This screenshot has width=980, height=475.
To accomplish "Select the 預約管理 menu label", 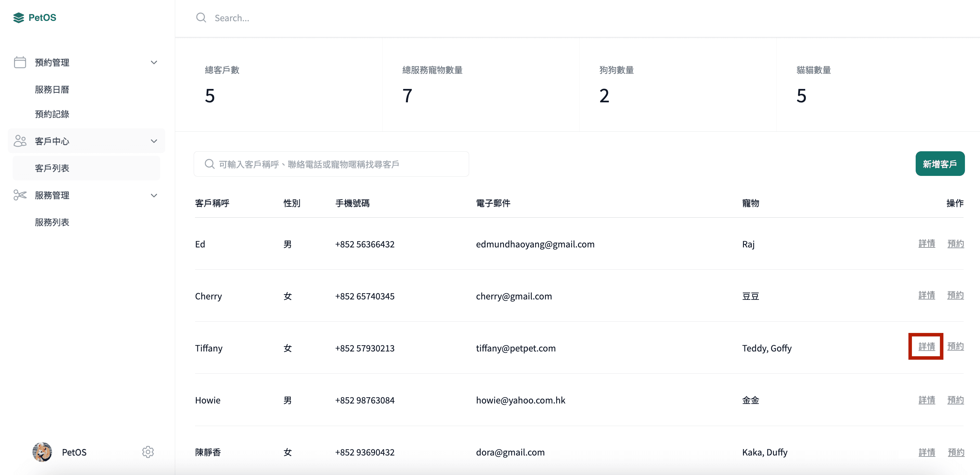I will 52,62.
